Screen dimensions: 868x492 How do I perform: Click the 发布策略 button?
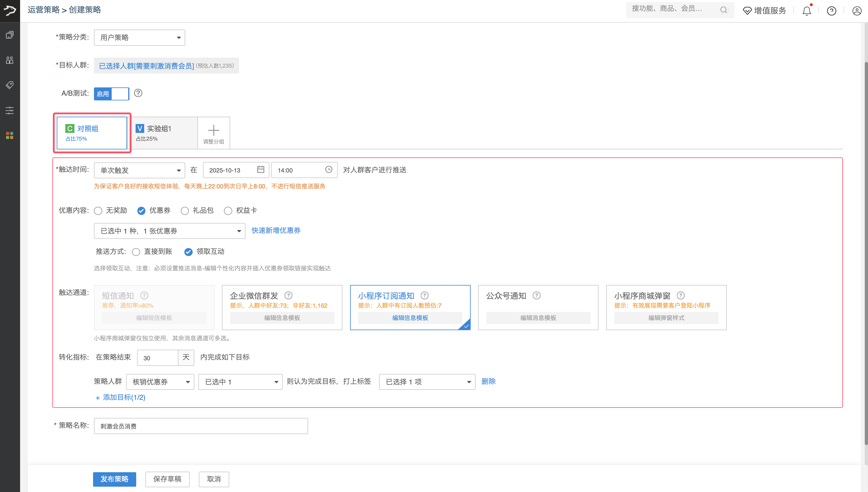[114, 479]
